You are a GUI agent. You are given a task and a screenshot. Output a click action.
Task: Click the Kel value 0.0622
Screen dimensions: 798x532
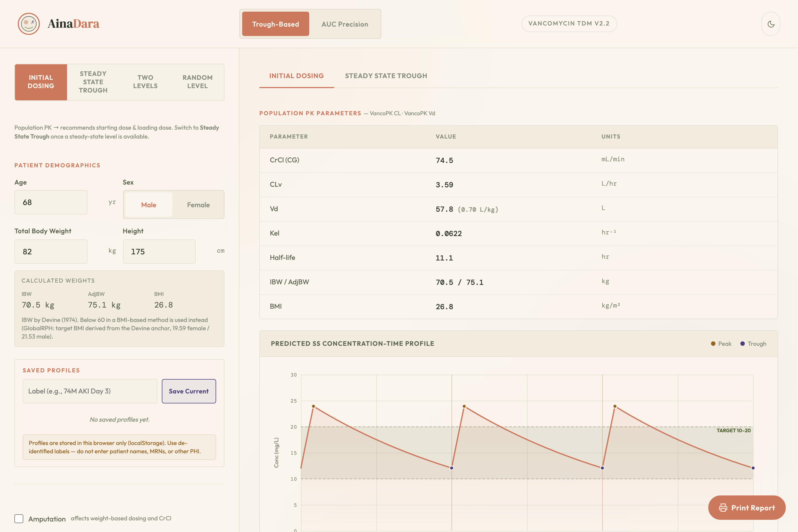[449, 233]
